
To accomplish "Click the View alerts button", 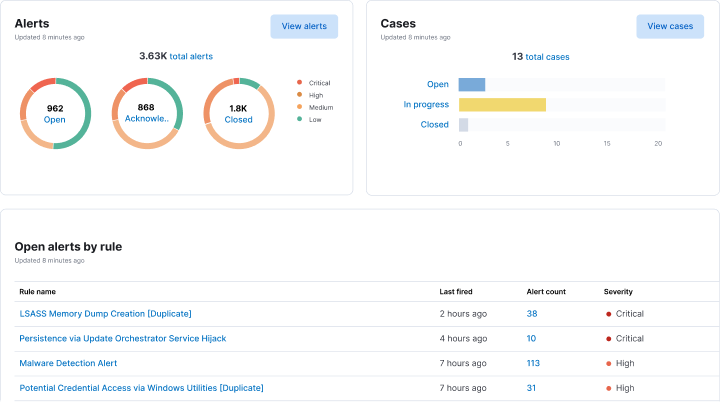I will pos(304,26).
